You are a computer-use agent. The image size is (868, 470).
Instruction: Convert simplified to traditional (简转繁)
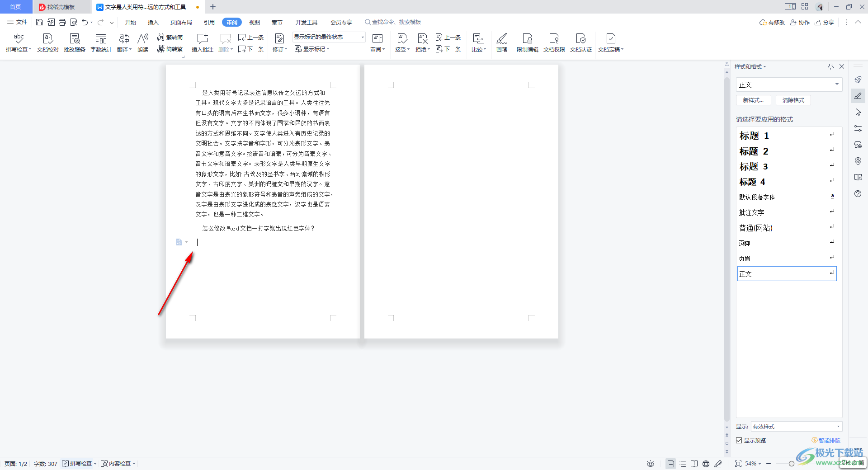coord(170,49)
